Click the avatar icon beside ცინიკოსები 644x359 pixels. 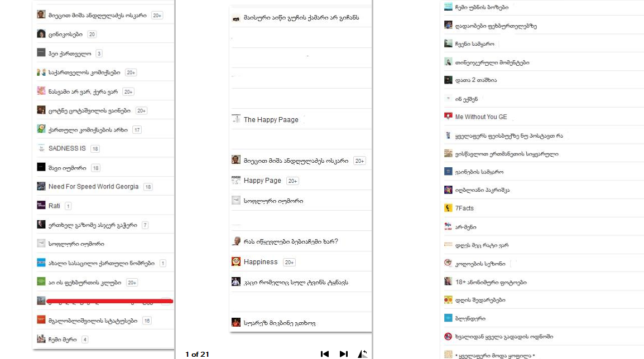point(41,33)
